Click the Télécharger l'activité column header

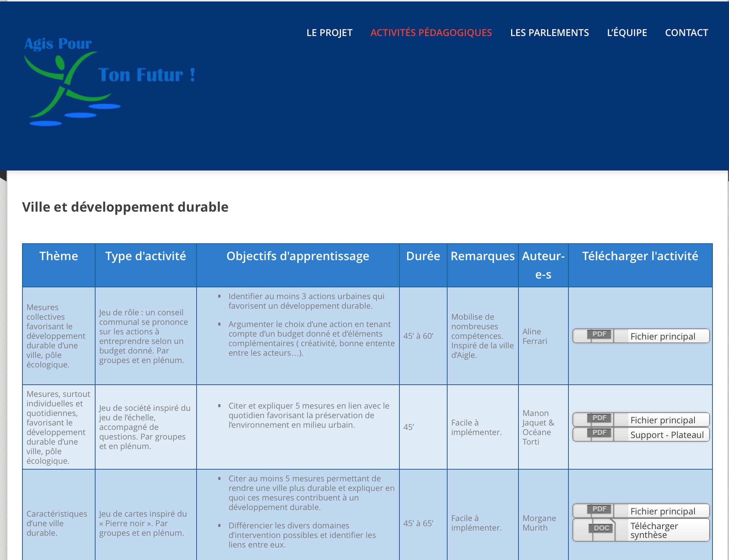(640, 256)
